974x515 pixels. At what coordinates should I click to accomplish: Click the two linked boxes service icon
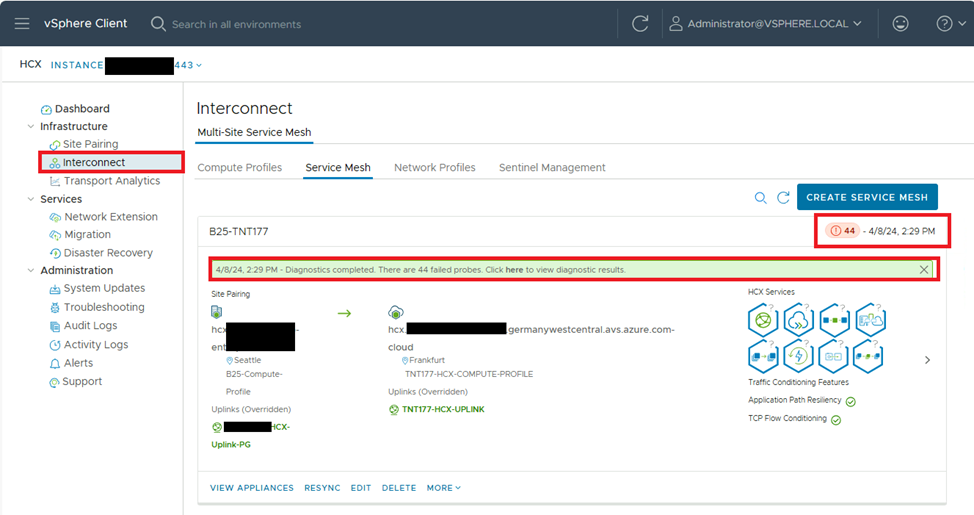click(834, 357)
